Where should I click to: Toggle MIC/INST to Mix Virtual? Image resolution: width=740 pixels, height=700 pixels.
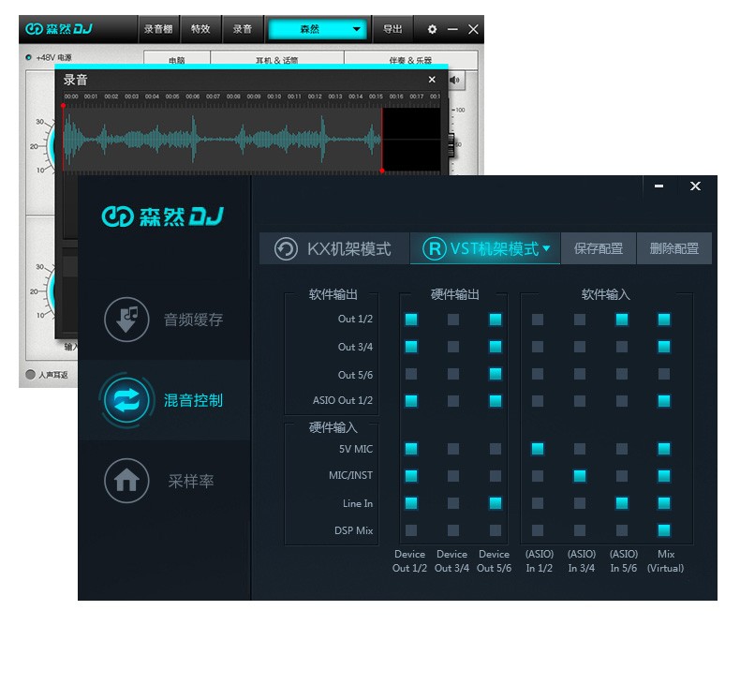(x=664, y=476)
